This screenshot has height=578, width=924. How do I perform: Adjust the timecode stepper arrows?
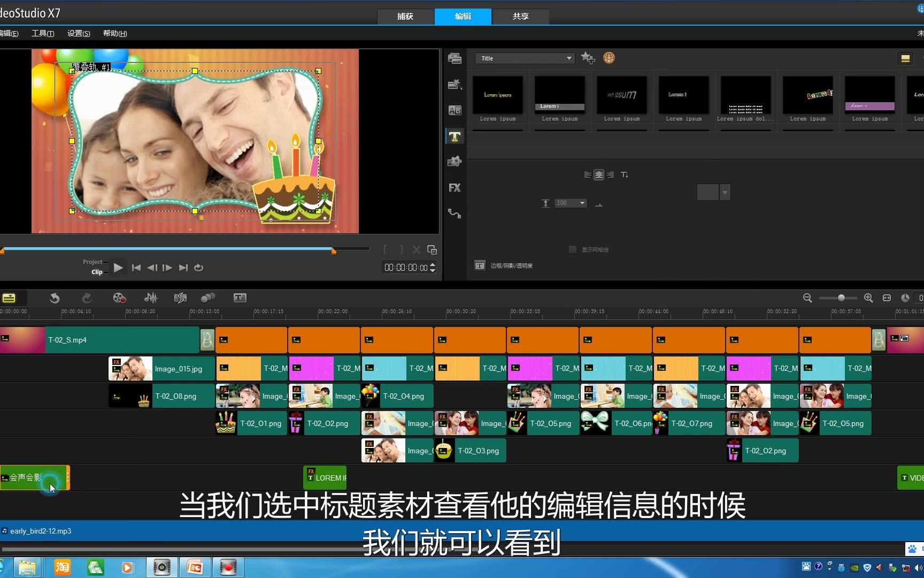[x=433, y=267]
